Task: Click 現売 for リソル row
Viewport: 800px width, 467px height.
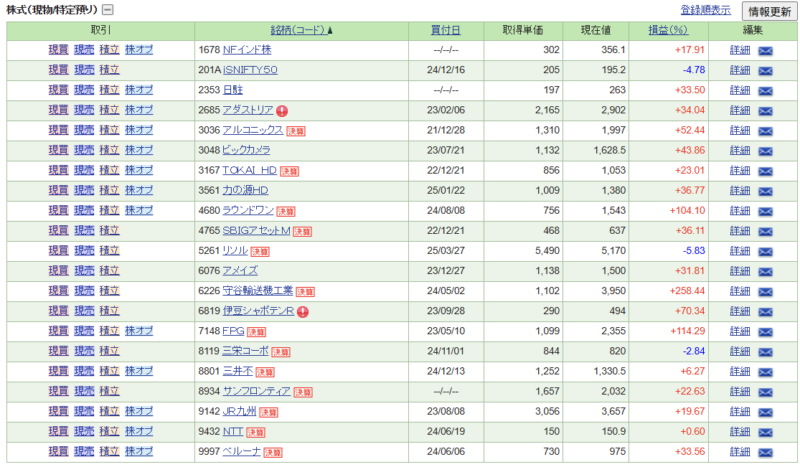Action: click(x=84, y=250)
